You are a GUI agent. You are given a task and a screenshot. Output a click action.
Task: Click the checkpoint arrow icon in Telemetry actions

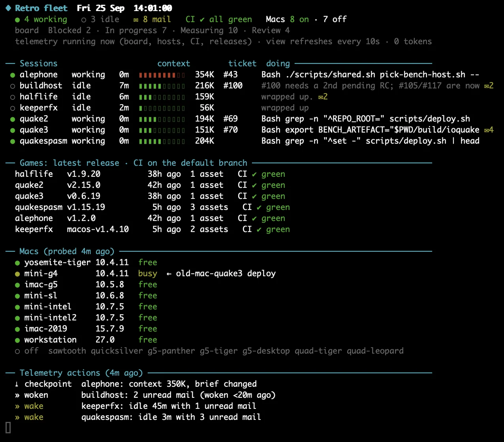17,384
